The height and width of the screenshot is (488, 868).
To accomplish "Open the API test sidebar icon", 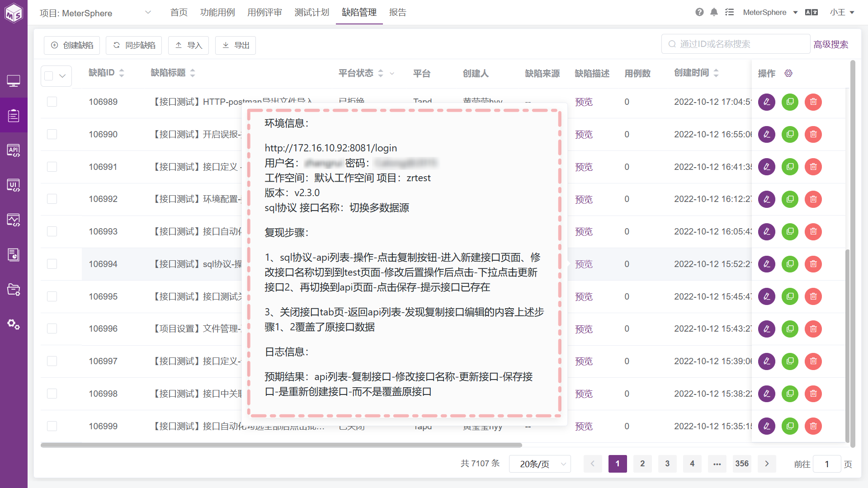I will [14, 150].
